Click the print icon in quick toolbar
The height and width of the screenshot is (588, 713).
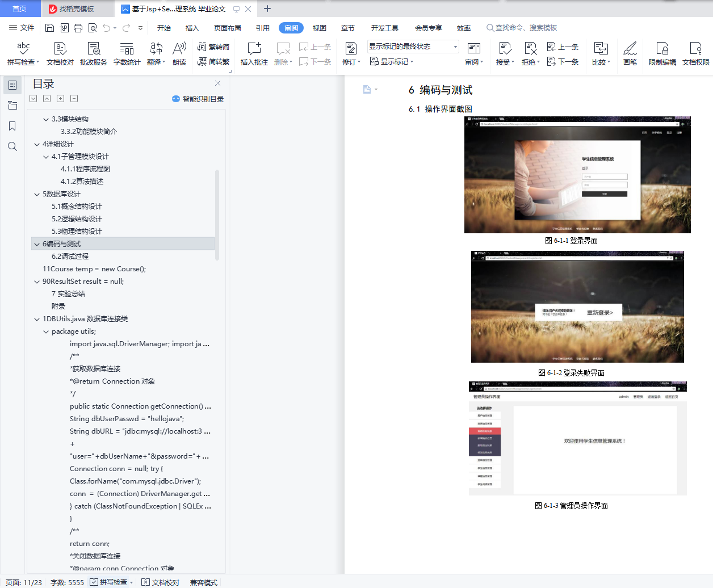click(x=78, y=28)
